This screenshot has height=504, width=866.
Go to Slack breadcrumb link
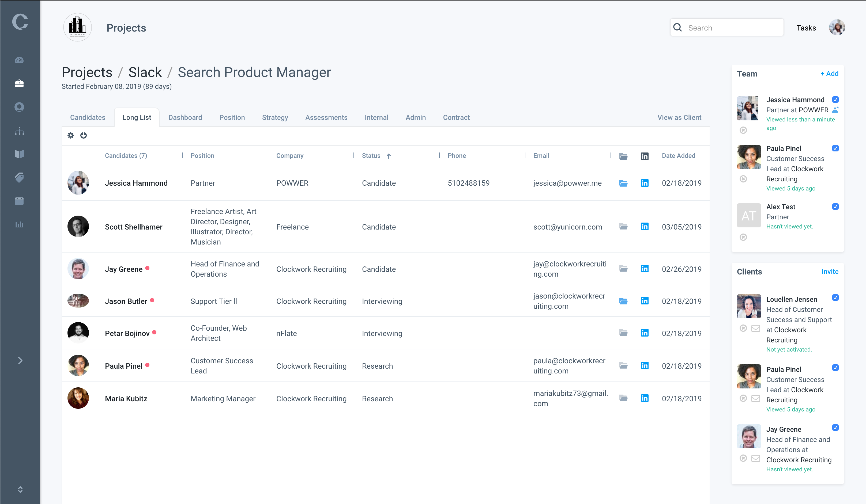coord(145,72)
